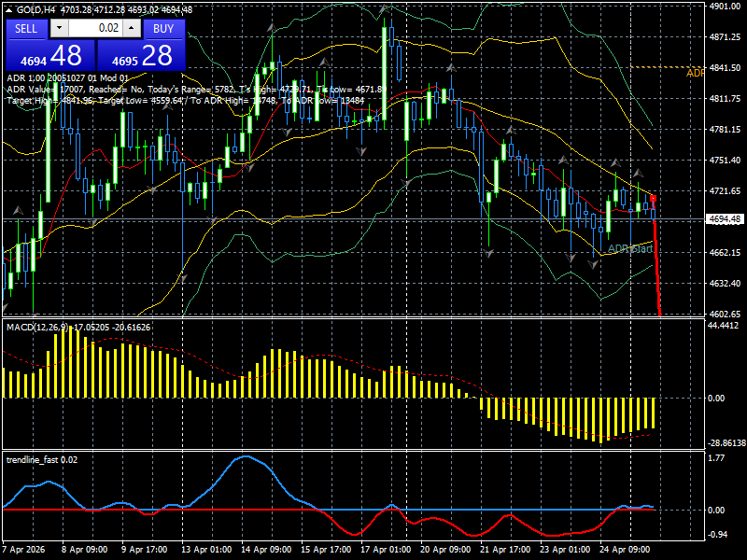Click the 4841.50 price axis label

(x=725, y=68)
